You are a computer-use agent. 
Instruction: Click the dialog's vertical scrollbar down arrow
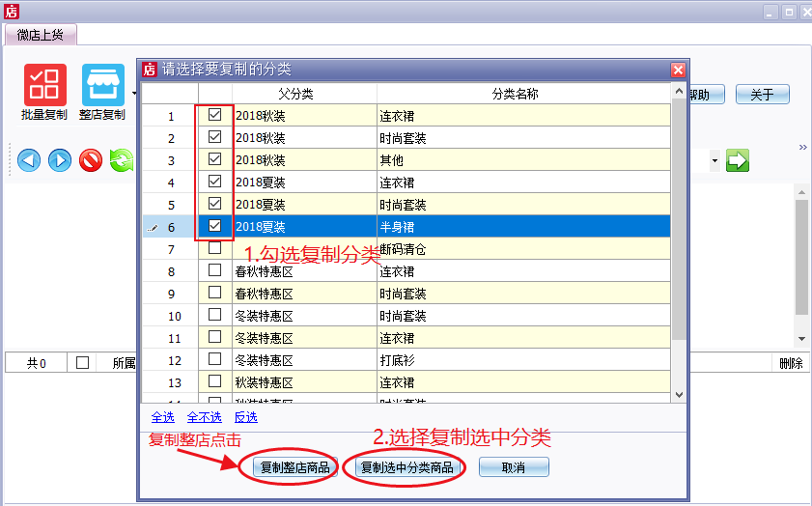[x=678, y=395]
